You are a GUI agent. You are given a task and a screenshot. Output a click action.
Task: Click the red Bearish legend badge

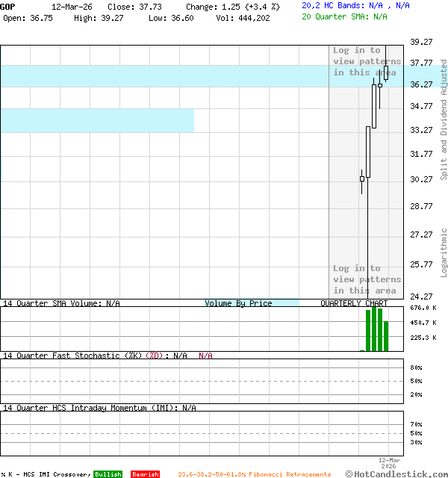(145, 474)
